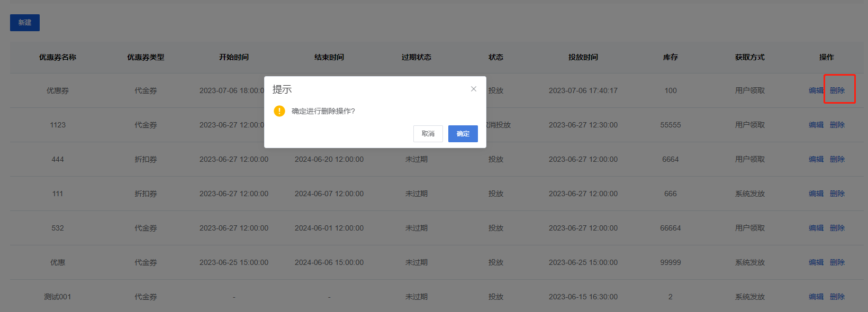Click the yellow warning icon in dialog
Screen dimensions: 868x312
tap(279, 111)
